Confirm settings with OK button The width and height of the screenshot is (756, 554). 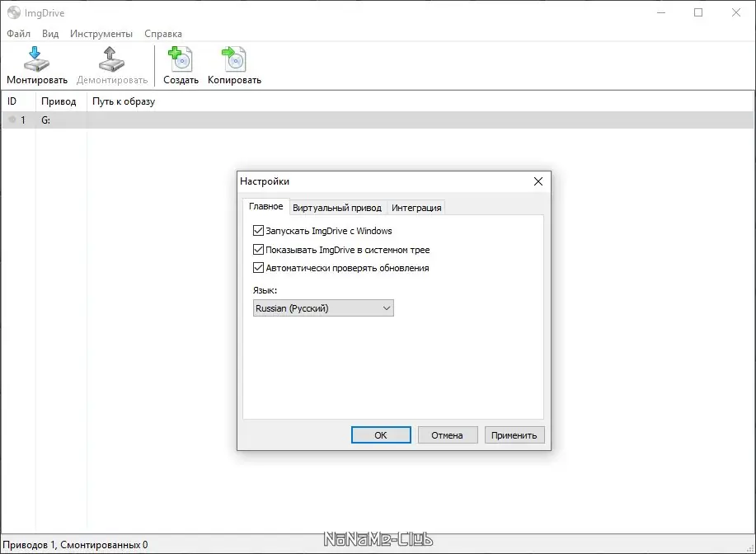[381, 435]
